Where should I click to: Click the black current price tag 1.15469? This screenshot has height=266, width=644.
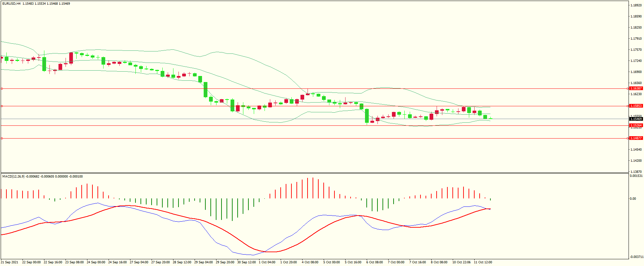(636, 119)
